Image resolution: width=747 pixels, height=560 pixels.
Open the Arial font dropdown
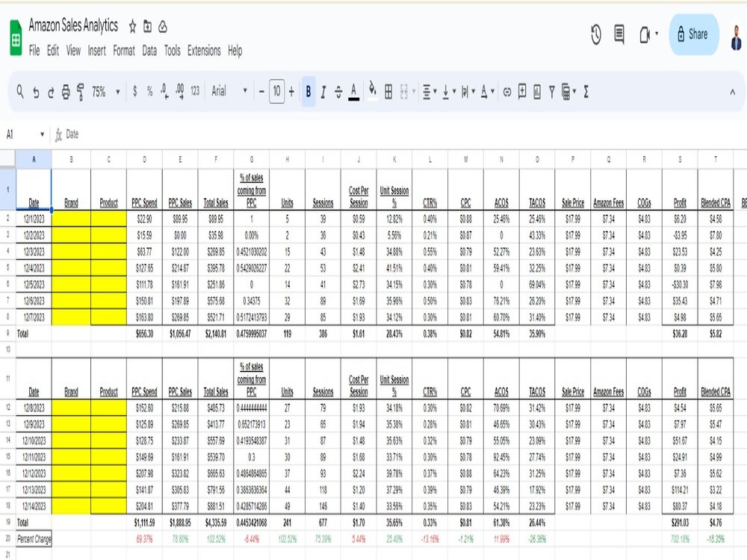[229, 91]
